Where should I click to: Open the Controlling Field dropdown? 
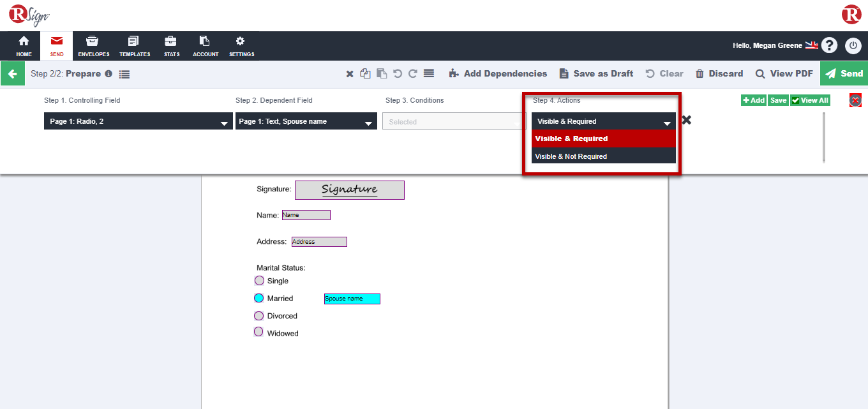[138, 121]
